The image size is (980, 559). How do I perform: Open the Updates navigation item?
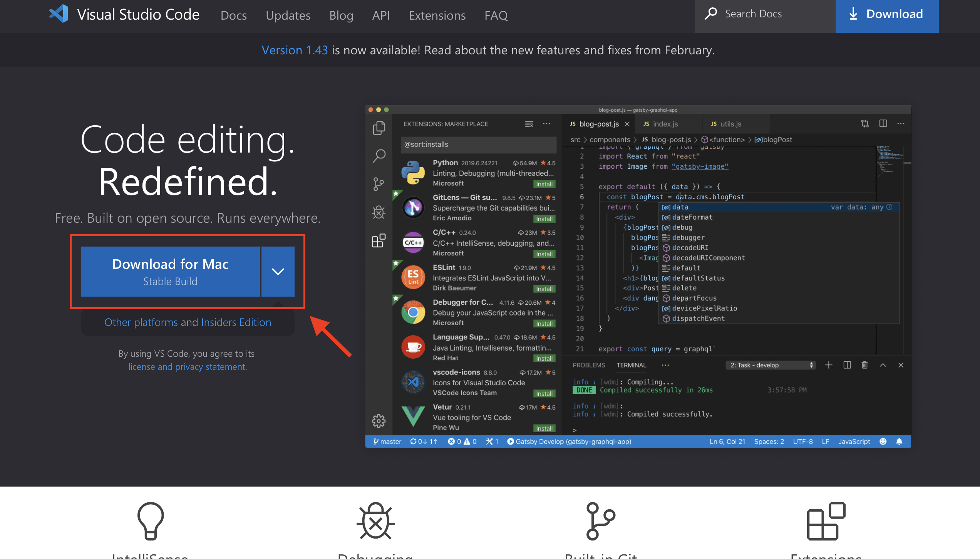[288, 15]
